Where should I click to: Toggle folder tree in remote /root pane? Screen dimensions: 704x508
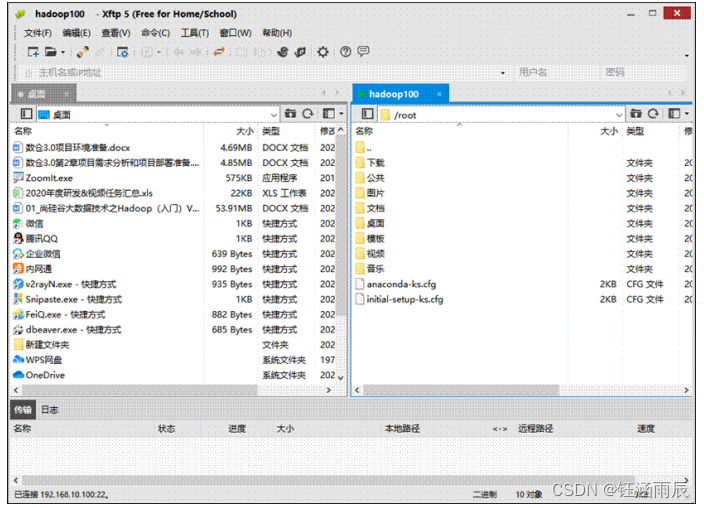(368, 114)
